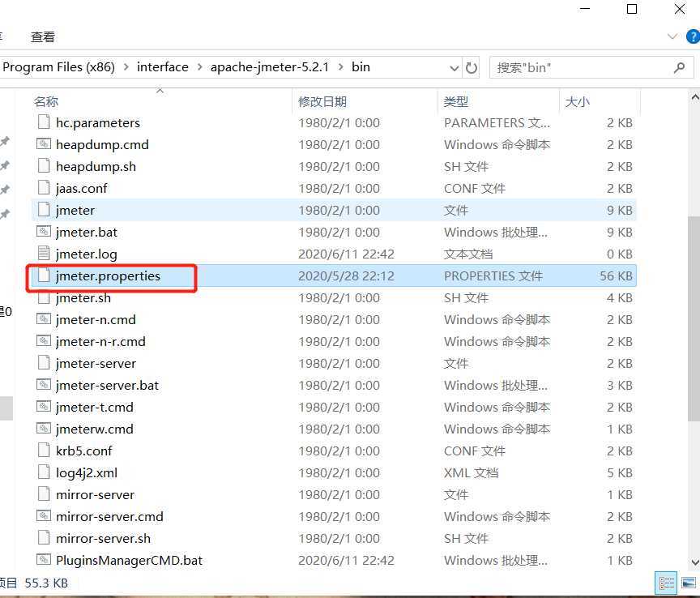Expand chevron after interface breadcrumb
Viewport: 700px width, 598px height.
pyautogui.click(x=199, y=67)
